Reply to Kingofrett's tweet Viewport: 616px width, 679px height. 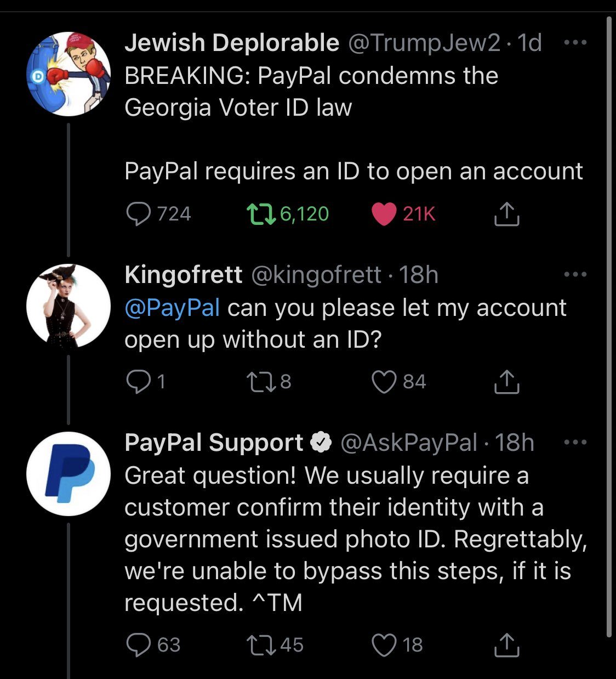coord(138,382)
